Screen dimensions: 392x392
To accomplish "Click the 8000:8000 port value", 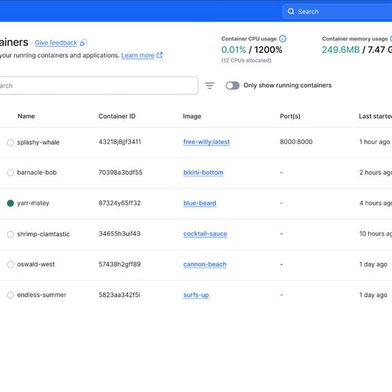I will pos(296,142).
